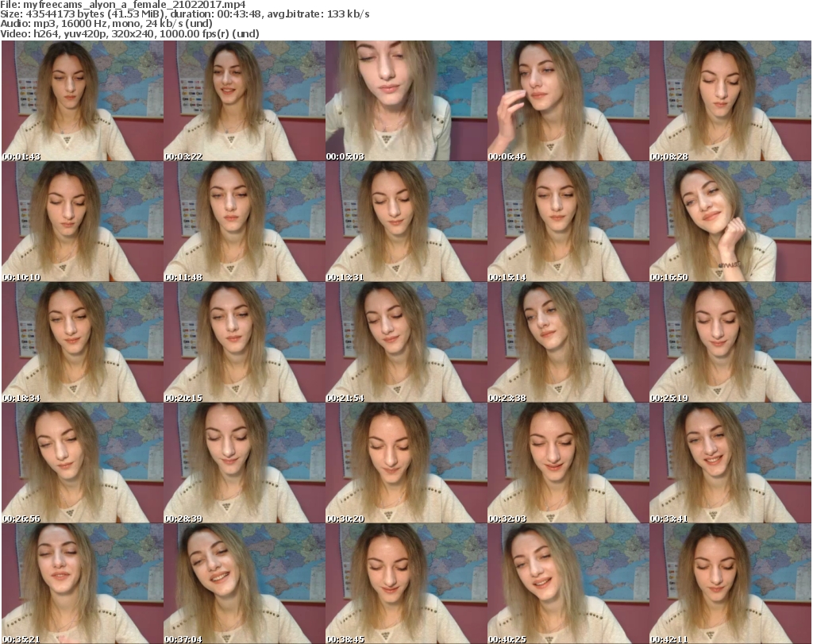
Task: Click the File name line ending in .mp4
Action: [x=123, y=5]
